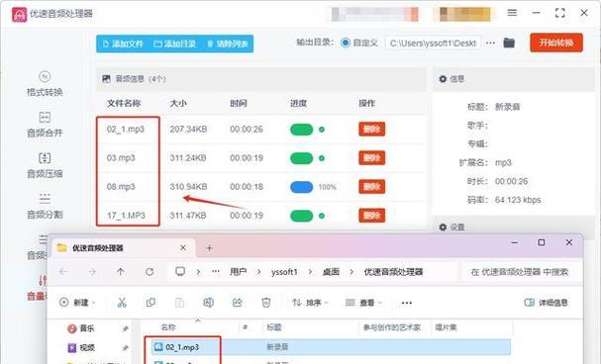Viewport: 601px width, 364px height.
Task: Click the 大小 column header
Action: coord(178,103)
